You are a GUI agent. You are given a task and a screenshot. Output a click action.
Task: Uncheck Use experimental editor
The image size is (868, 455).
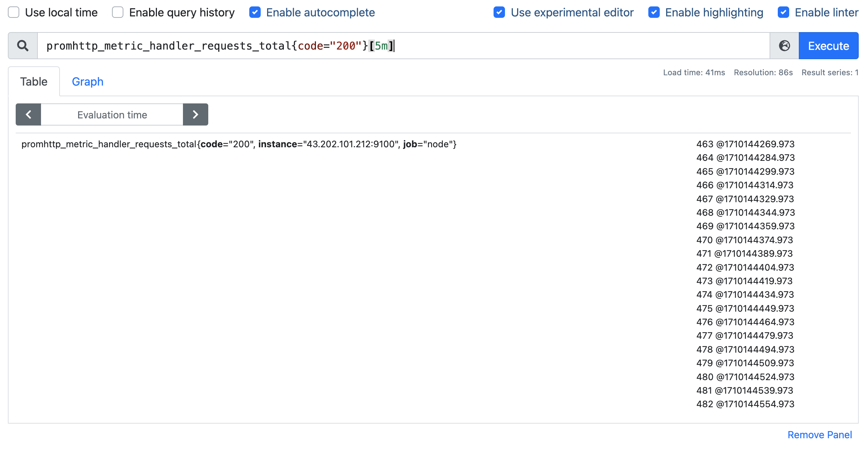499,12
